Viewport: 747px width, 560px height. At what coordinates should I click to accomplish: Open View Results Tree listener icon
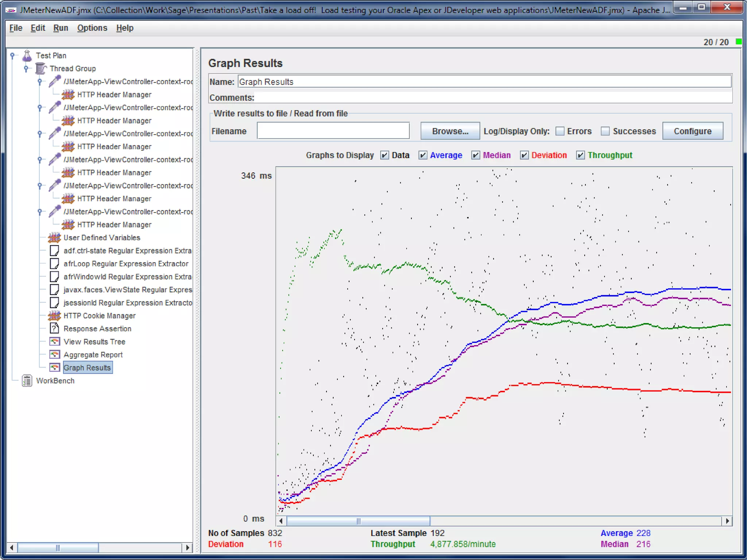[54, 342]
